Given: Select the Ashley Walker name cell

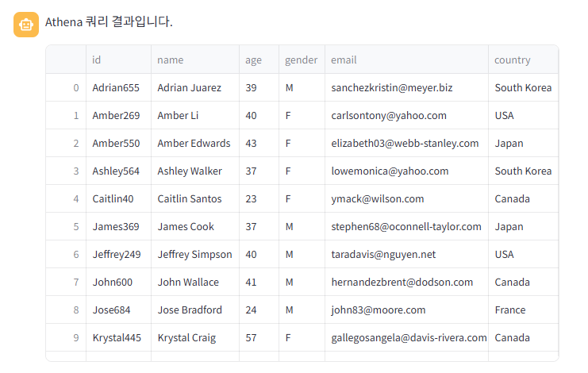Looking at the screenshot, I should pos(195,171).
